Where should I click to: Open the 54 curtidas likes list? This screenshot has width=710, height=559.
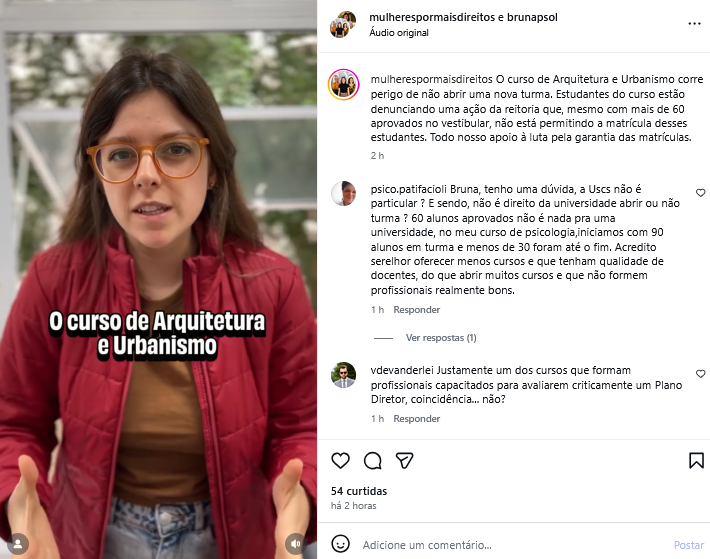pos(359,491)
